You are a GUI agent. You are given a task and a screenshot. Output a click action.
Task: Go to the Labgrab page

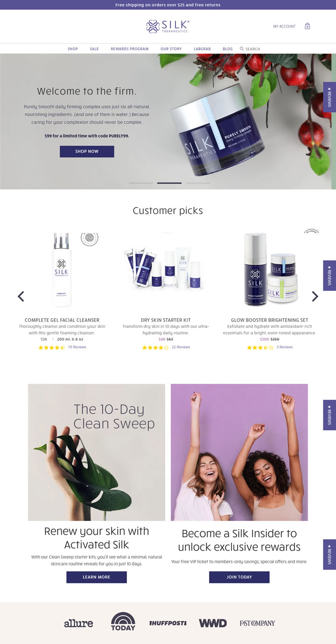tap(202, 48)
